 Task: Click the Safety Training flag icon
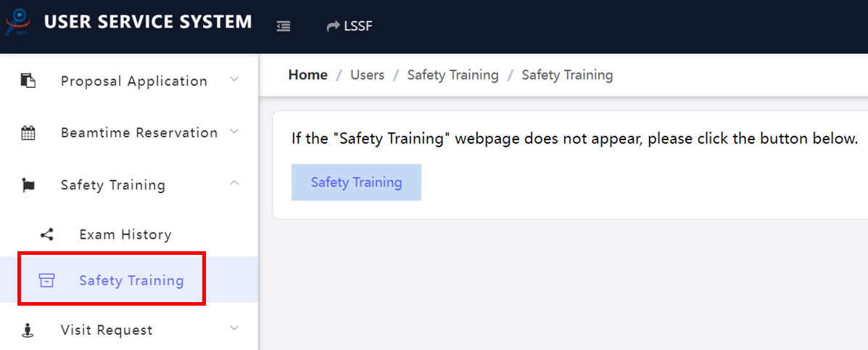pyautogui.click(x=28, y=185)
